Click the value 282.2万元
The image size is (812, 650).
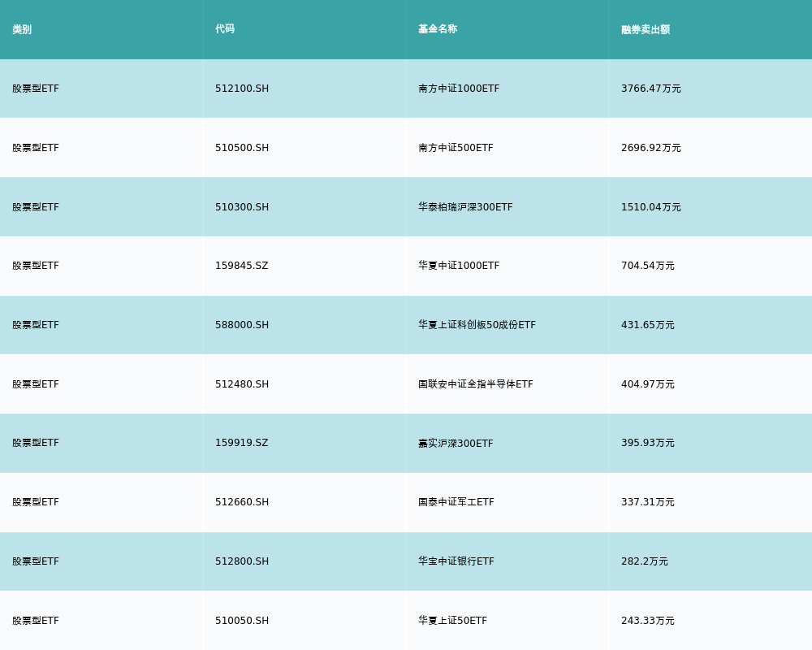[x=645, y=561]
